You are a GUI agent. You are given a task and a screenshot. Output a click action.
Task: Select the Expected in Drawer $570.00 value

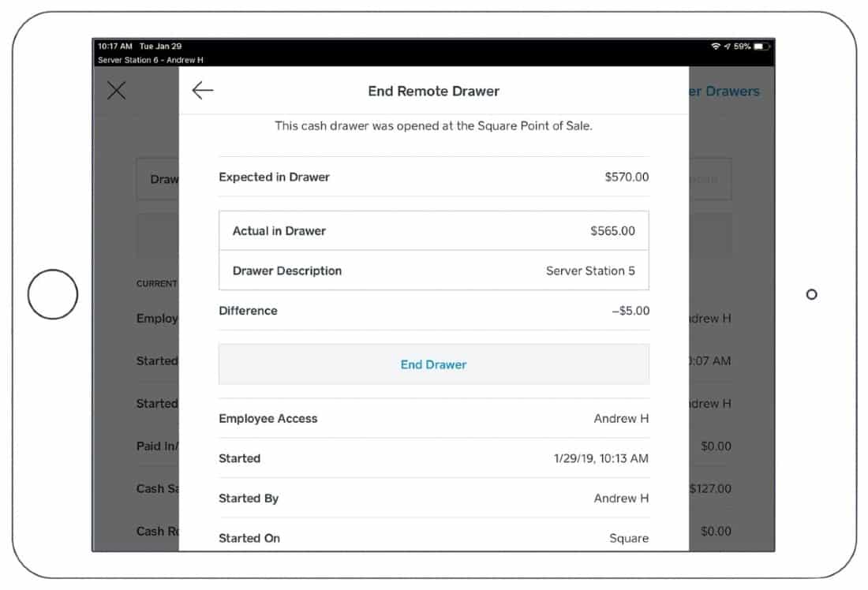(627, 177)
